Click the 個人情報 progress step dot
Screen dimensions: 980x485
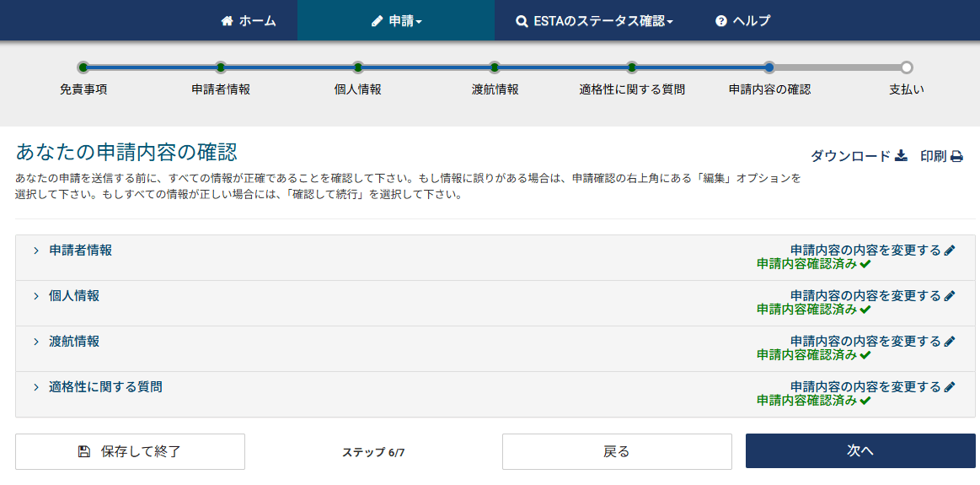tap(357, 67)
